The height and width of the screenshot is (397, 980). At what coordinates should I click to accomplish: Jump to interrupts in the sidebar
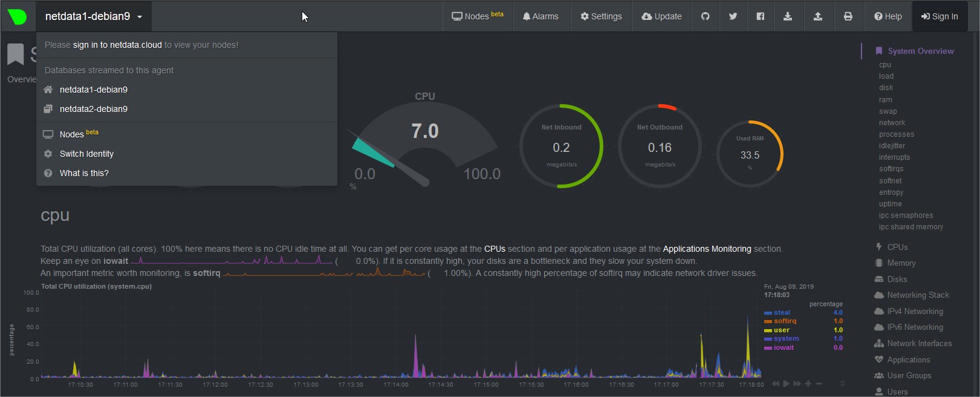pyautogui.click(x=894, y=157)
